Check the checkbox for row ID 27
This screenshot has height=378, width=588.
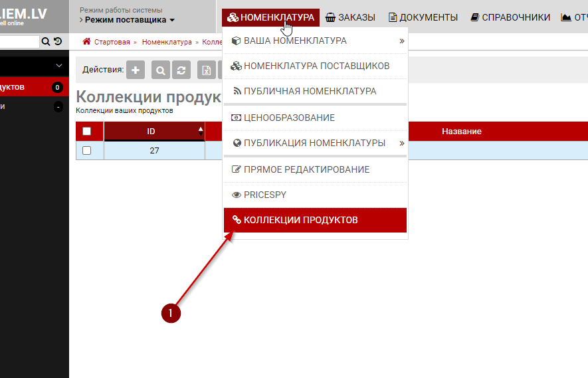pos(86,150)
